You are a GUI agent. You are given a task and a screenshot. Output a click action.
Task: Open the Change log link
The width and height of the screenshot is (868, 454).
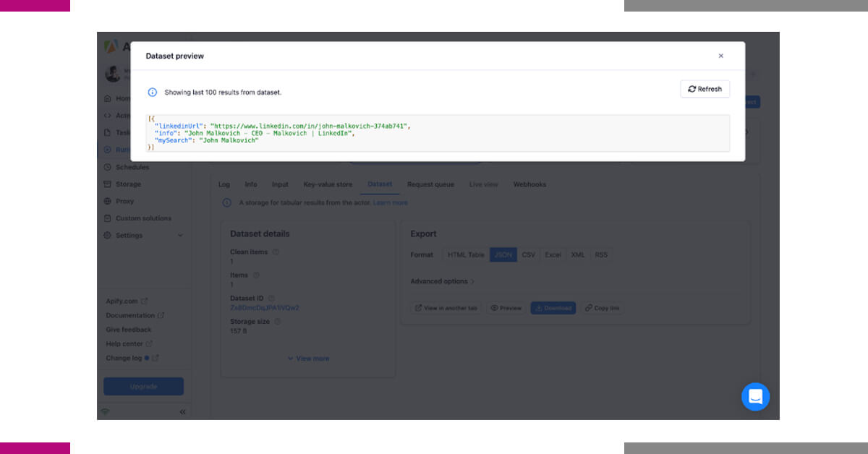pyautogui.click(x=132, y=358)
